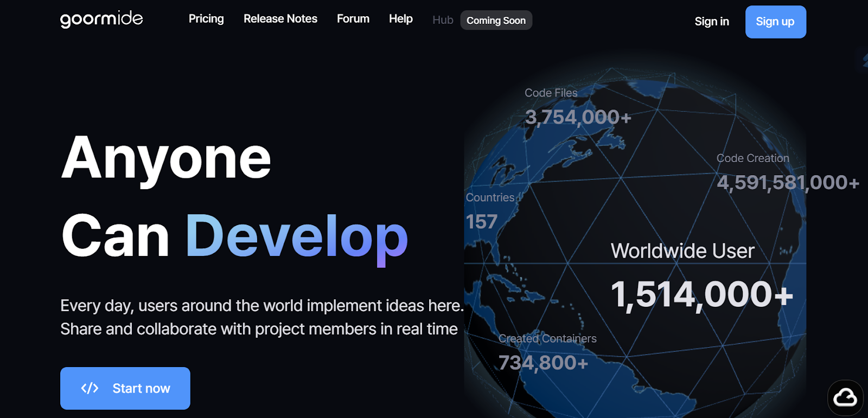This screenshot has width=868, height=418.
Task: Open the Pricing page
Action: click(206, 19)
